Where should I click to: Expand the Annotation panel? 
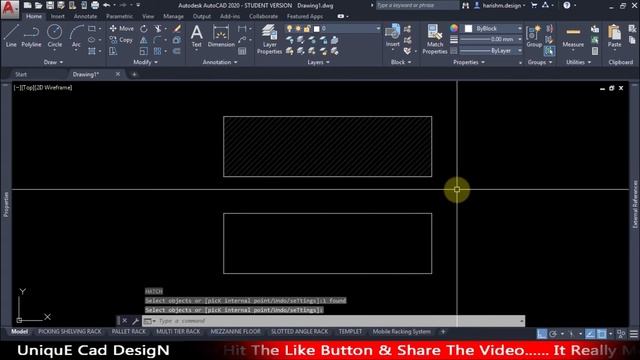tap(220, 62)
